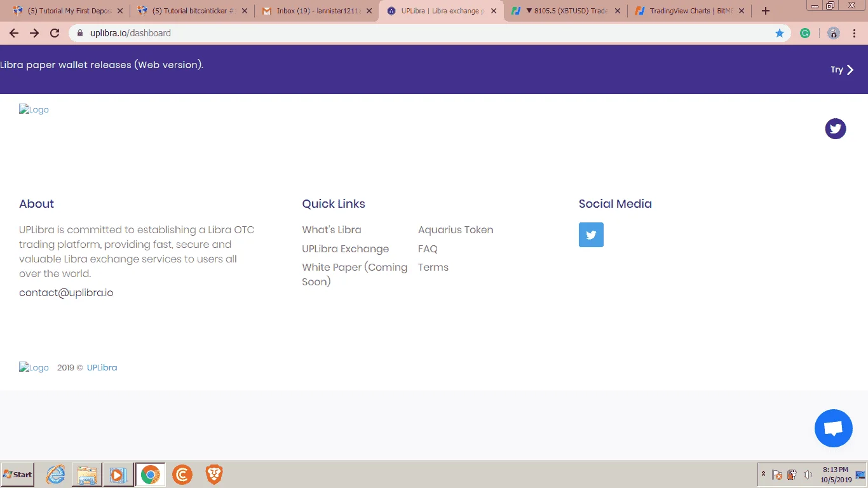Go forward in browser history
Viewport: 868px width, 488px height.
coord(34,33)
